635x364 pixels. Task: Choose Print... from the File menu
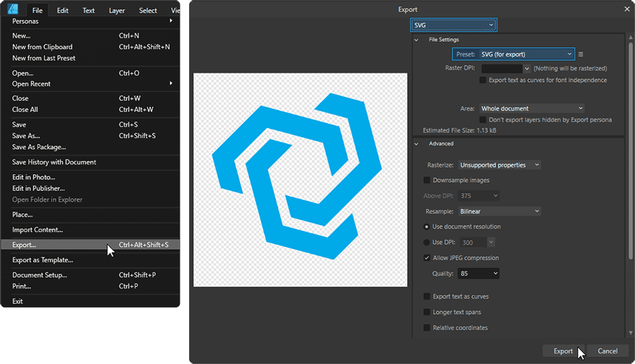coord(90,286)
